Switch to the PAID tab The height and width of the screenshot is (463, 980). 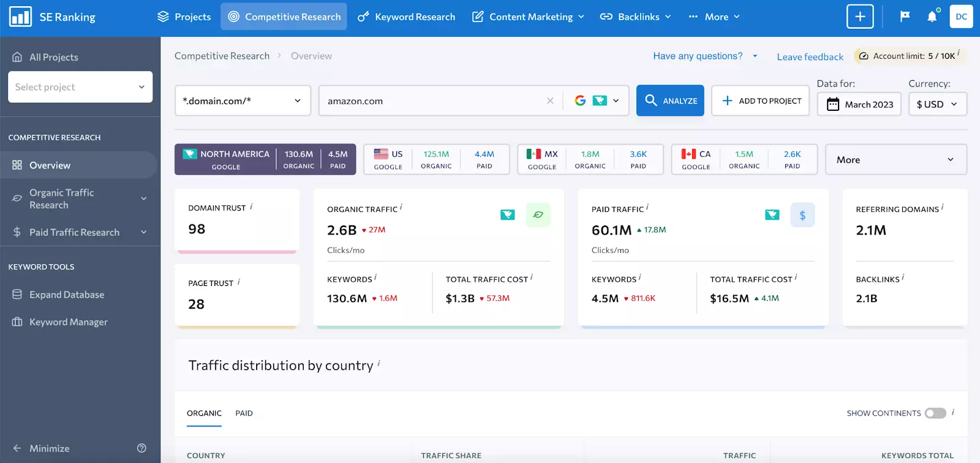click(x=244, y=413)
